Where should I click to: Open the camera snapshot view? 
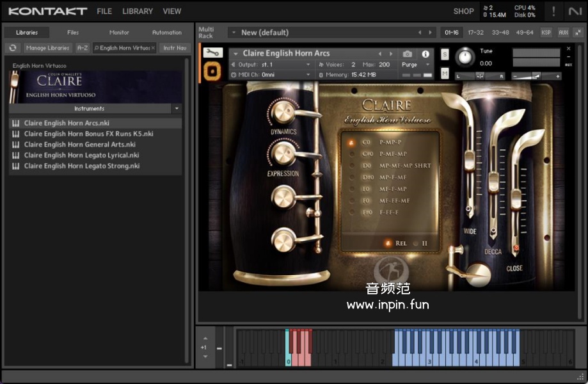[408, 54]
